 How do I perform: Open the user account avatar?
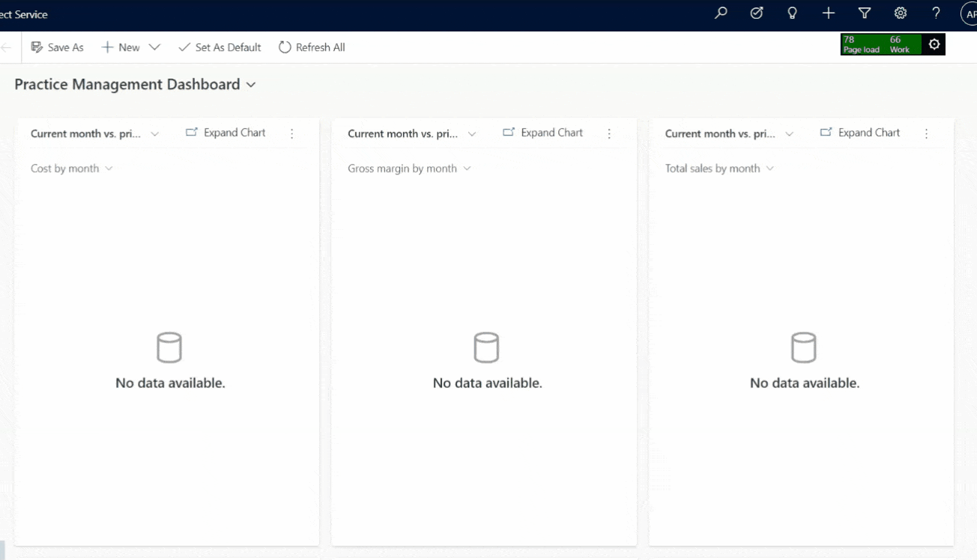click(970, 13)
